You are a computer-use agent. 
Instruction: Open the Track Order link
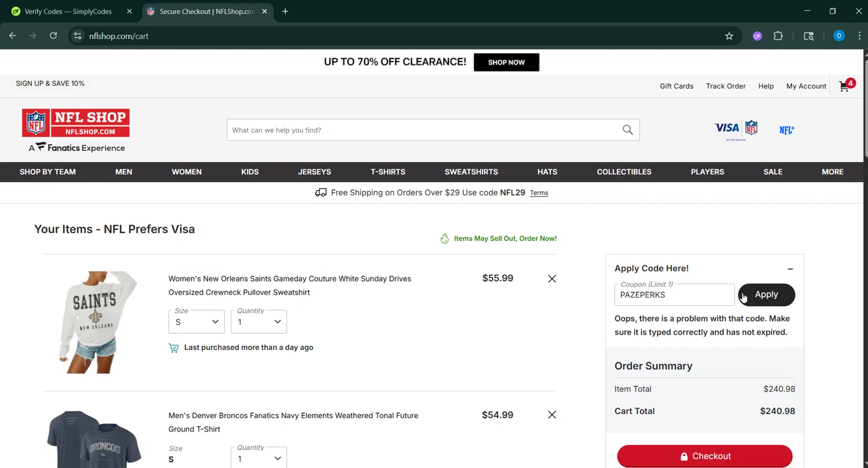726,86
